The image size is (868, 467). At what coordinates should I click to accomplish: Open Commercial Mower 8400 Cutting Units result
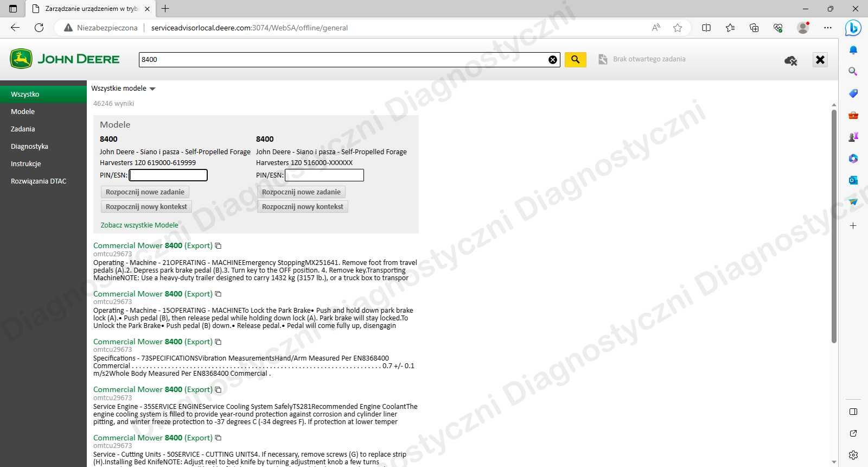pyautogui.click(x=153, y=438)
